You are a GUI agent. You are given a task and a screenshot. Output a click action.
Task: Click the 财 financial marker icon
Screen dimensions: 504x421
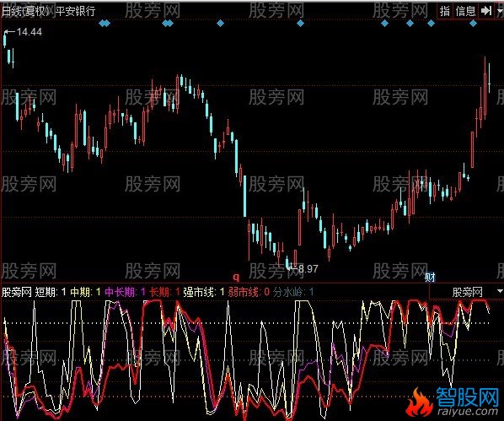[430, 277]
